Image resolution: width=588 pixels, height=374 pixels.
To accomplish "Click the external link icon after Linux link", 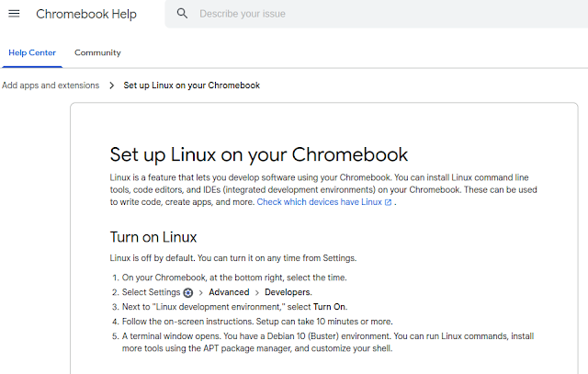I will pos(388,202).
